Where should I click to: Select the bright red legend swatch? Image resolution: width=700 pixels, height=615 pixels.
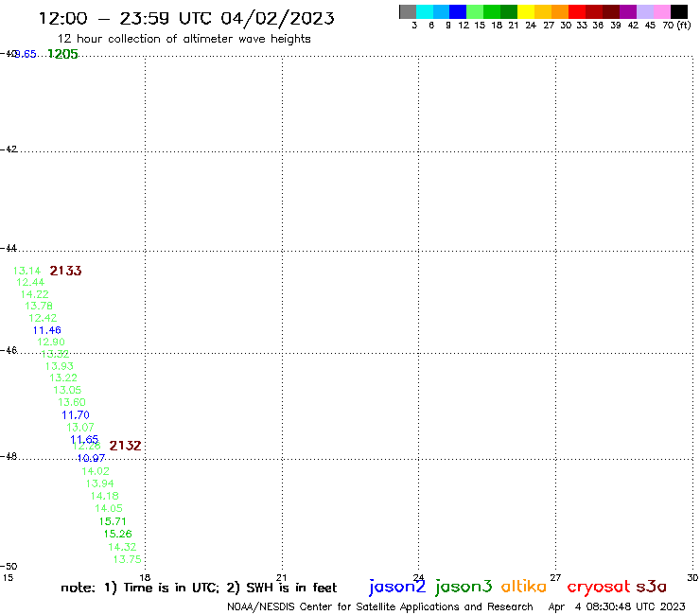577,11
